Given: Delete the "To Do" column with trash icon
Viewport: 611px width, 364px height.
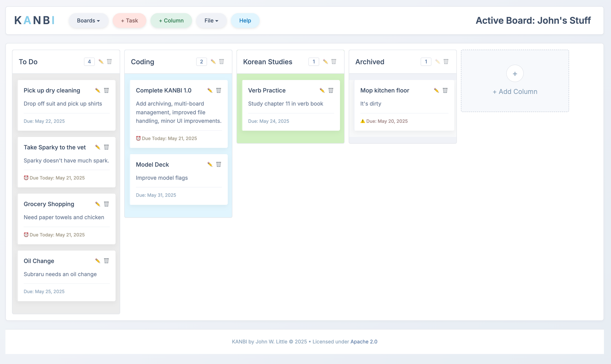Looking at the screenshot, I should pyautogui.click(x=109, y=61).
